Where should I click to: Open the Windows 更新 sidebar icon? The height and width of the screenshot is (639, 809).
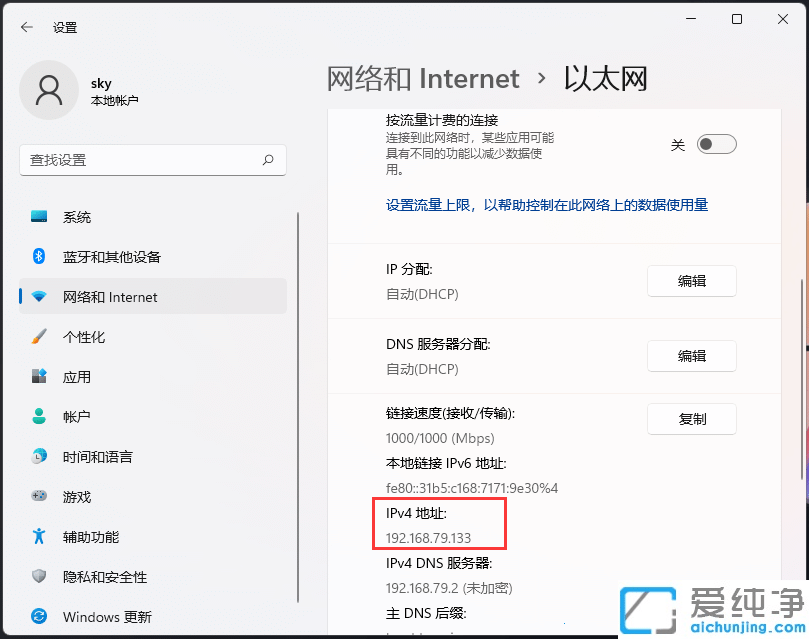pos(38,617)
